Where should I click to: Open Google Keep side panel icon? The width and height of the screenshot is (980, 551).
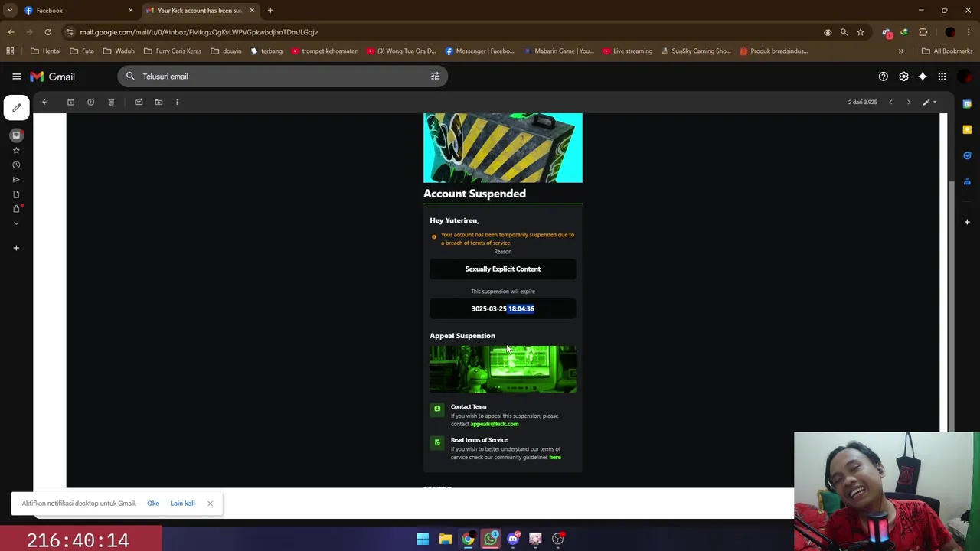[x=967, y=130]
